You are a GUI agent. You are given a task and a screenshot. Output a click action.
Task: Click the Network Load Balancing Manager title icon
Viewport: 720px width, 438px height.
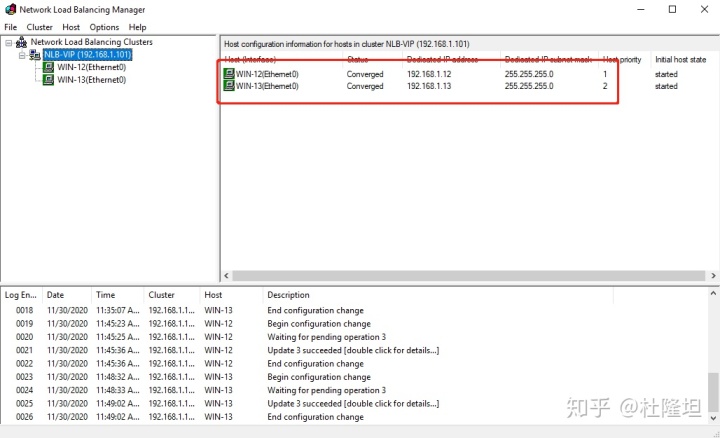(x=10, y=9)
